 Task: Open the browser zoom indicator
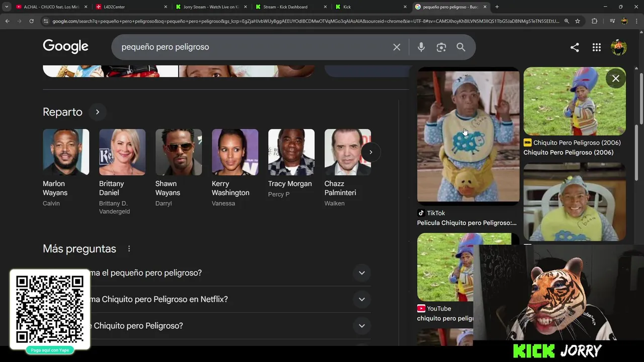pyautogui.click(x=567, y=21)
